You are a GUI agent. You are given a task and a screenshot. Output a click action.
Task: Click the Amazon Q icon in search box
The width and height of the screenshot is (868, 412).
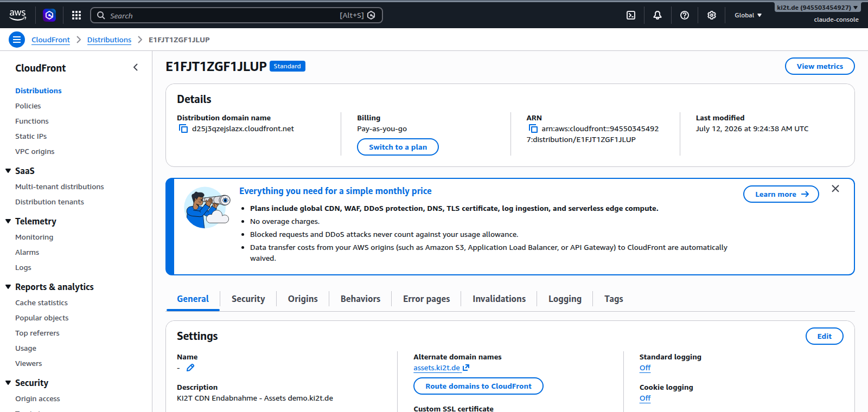(371, 15)
